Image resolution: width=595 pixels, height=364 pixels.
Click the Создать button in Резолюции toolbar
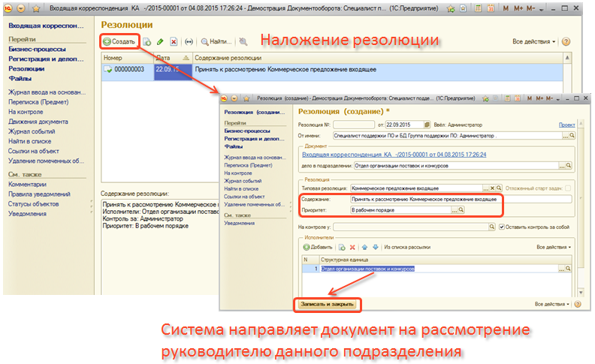pyautogui.click(x=119, y=41)
